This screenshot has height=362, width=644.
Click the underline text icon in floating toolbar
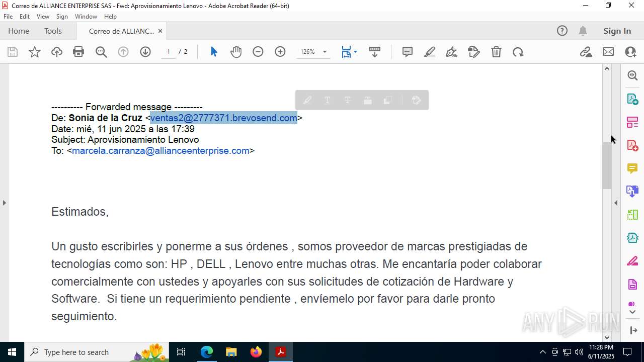pyautogui.click(x=328, y=100)
